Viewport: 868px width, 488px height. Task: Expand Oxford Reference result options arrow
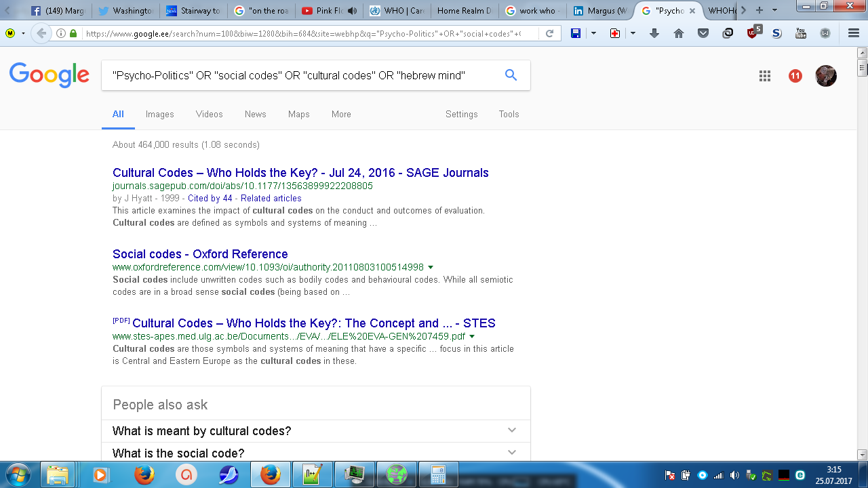coord(431,268)
